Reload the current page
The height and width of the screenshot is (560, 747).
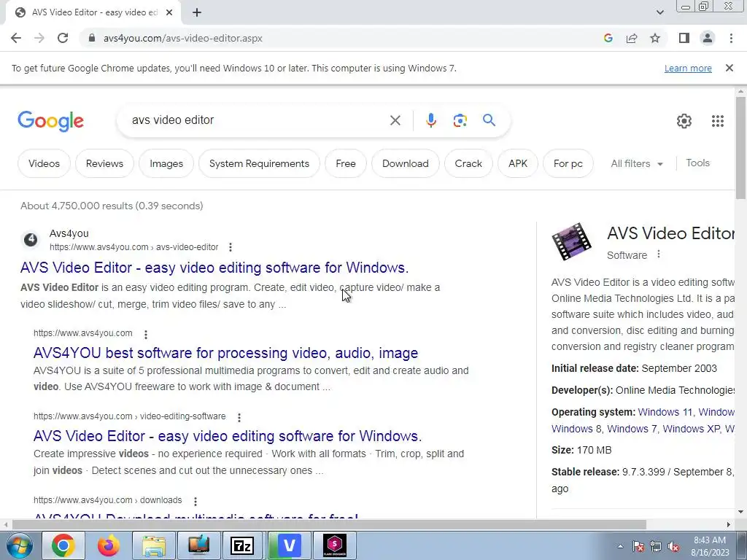point(63,38)
